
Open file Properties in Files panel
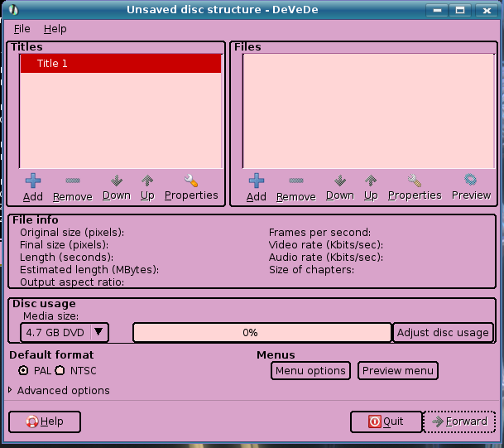click(x=415, y=181)
